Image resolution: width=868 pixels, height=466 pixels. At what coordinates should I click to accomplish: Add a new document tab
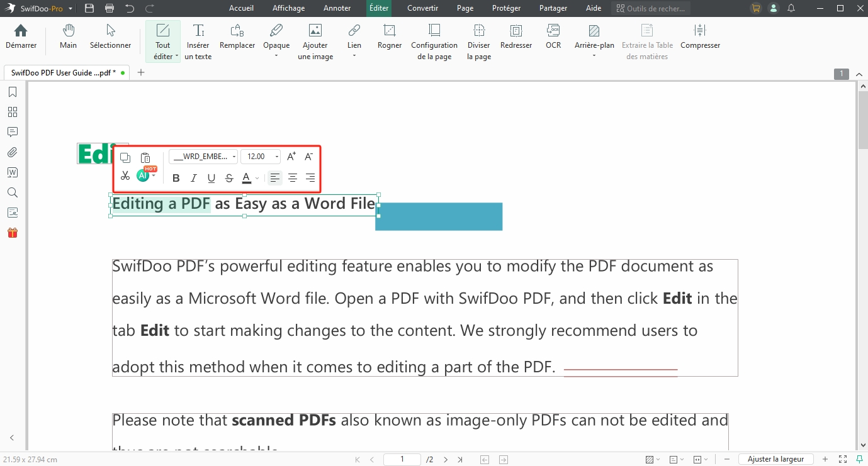[x=141, y=72]
